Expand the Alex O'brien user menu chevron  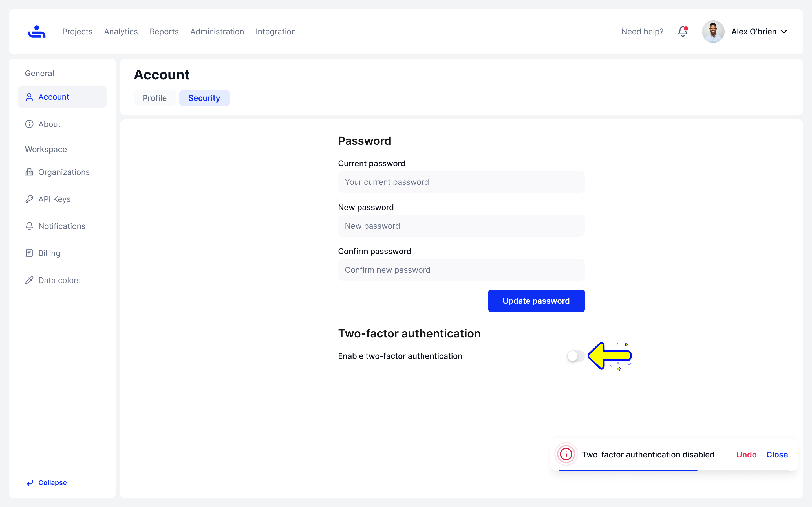784,32
